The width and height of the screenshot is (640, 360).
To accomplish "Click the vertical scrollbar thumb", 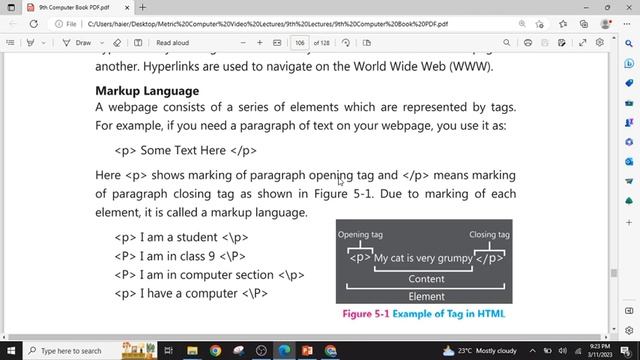I will [x=613, y=273].
